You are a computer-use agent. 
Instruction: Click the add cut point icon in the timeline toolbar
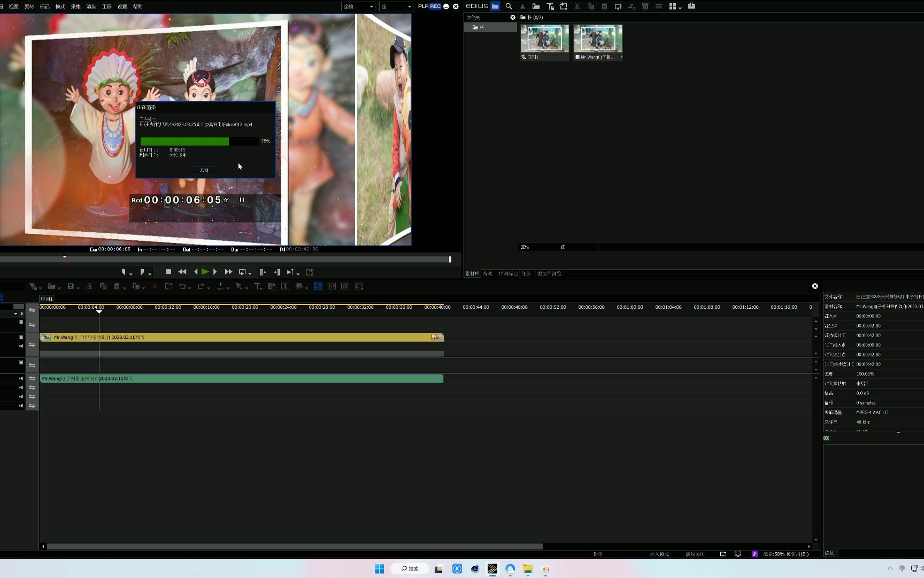(x=220, y=286)
